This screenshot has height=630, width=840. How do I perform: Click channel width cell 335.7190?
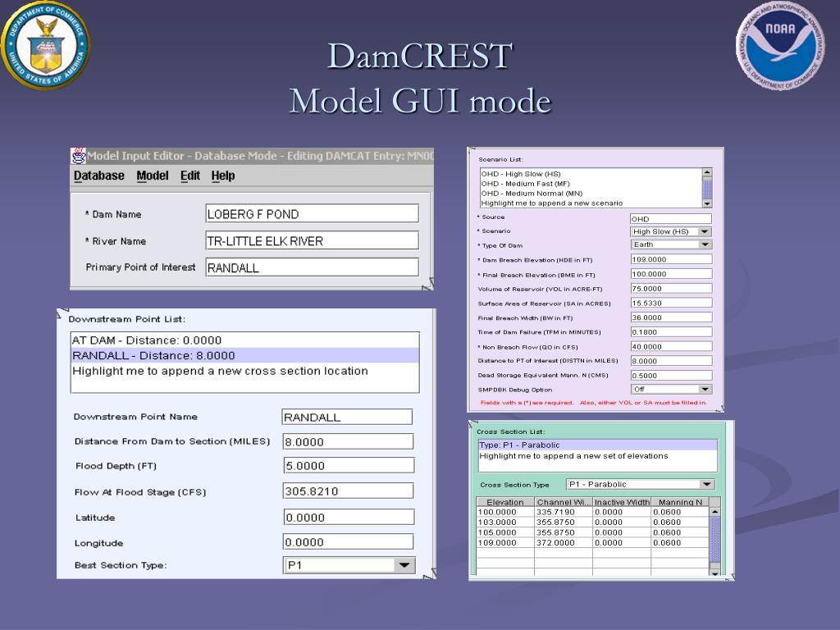tap(564, 512)
